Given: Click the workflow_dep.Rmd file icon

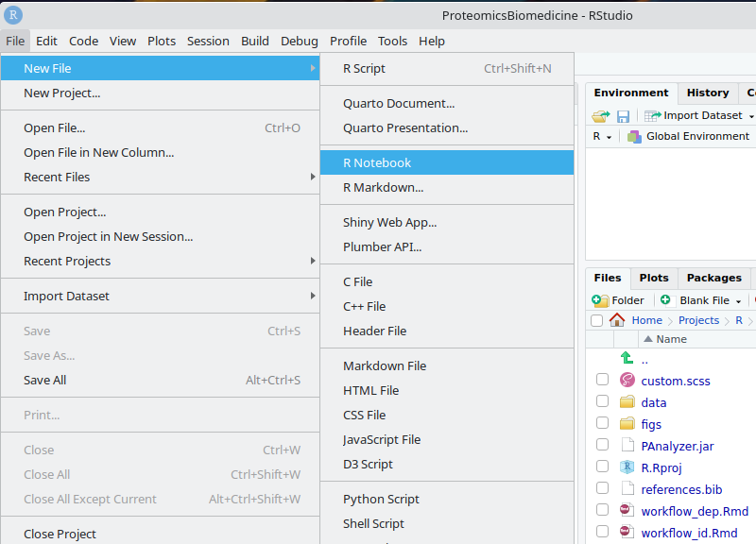Looking at the screenshot, I should 627,510.
